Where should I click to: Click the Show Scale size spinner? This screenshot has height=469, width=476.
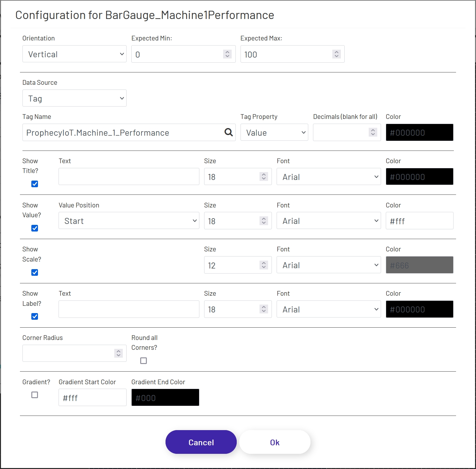264,265
